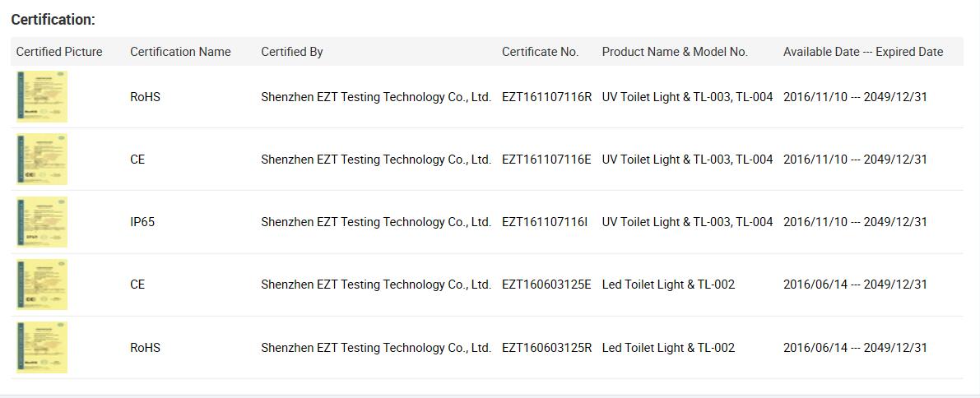Viewport: 980px width, 398px height.
Task: Click the Certificate No. column header
Action: click(x=540, y=52)
